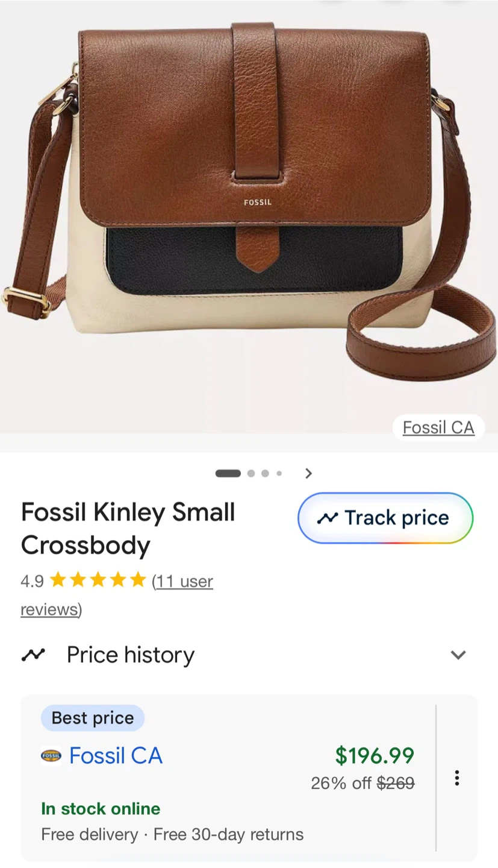Open the three-dot menu for Fossil CA offer

(457, 778)
